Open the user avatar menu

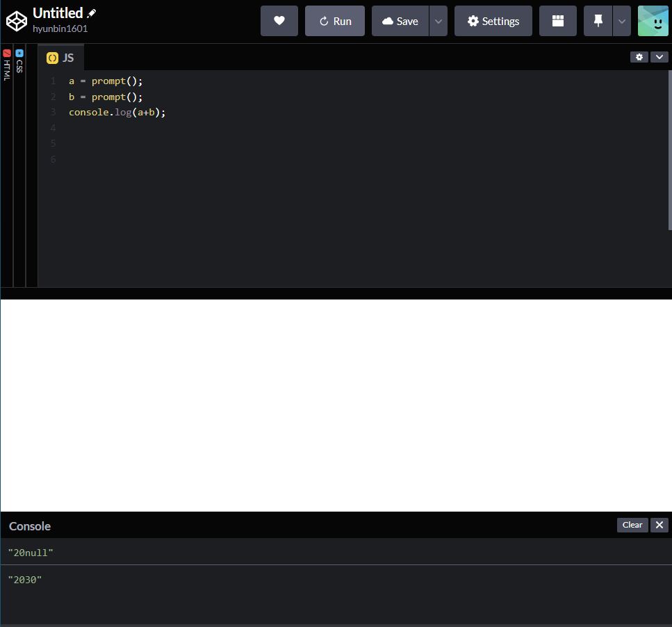coord(653,21)
